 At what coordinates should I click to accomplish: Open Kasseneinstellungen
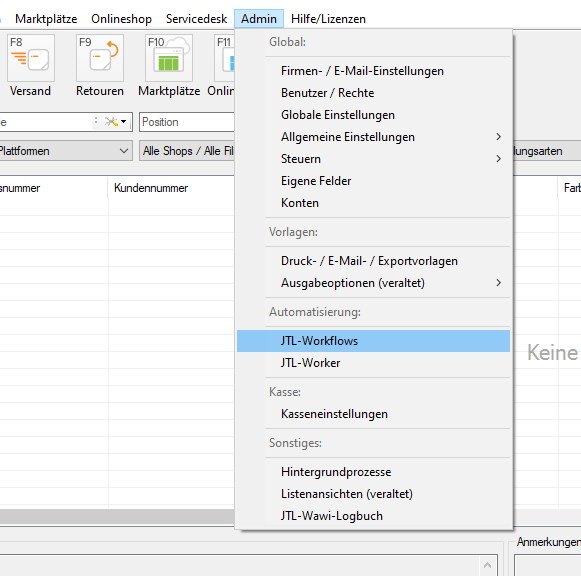tap(374, 414)
